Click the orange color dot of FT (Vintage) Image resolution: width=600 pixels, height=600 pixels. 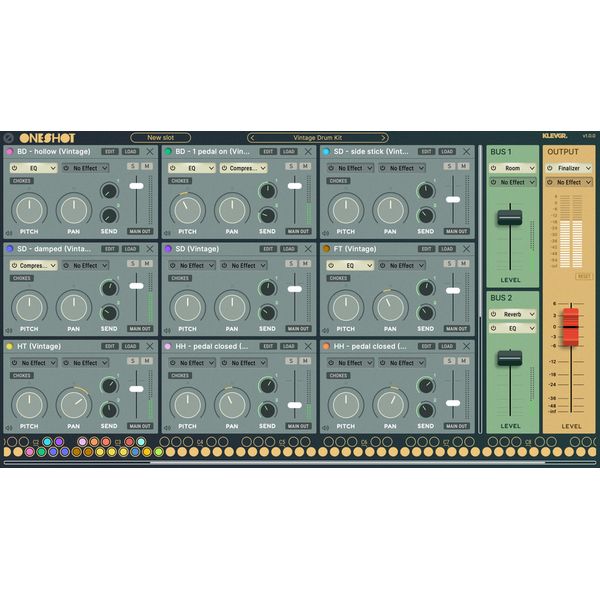pyautogui.click(x=326, y=248)
